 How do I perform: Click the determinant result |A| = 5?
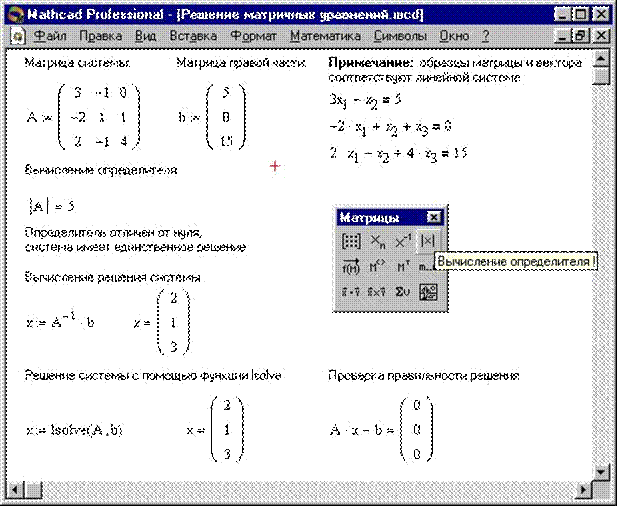(x=51, y=206)
